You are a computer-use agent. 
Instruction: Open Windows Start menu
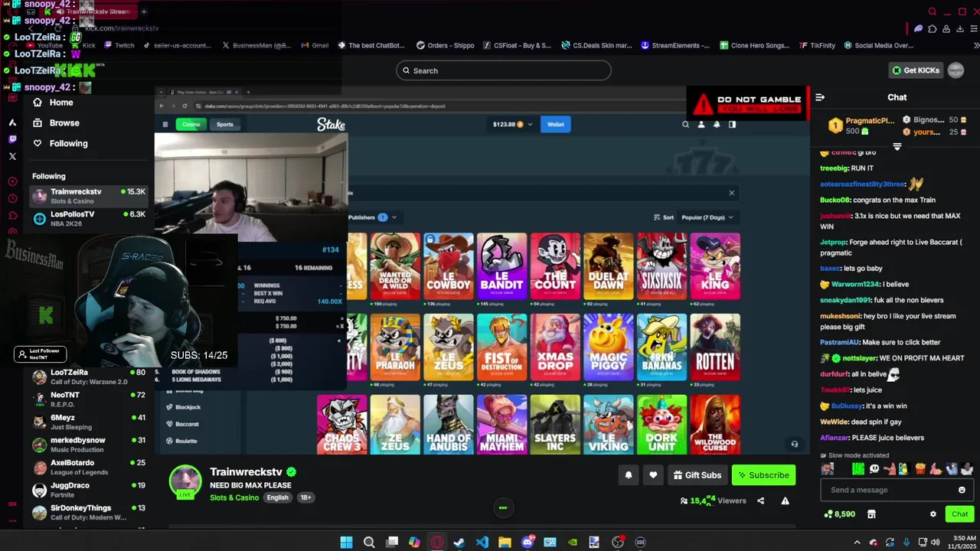346,543
